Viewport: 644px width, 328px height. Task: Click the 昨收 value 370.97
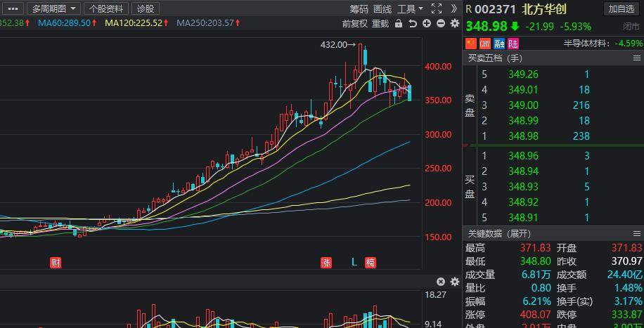[x=628, y=261]
